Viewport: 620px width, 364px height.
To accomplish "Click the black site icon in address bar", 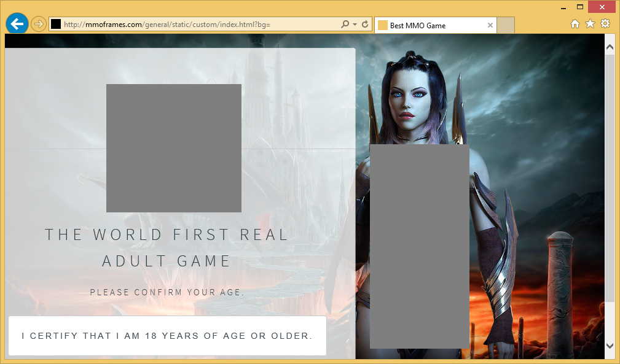I will (56, 25).
